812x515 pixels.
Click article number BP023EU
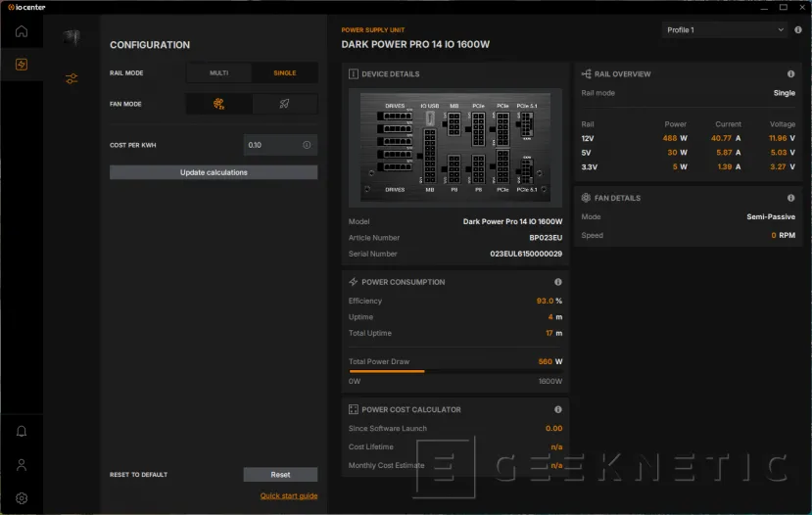coord(546,238)
